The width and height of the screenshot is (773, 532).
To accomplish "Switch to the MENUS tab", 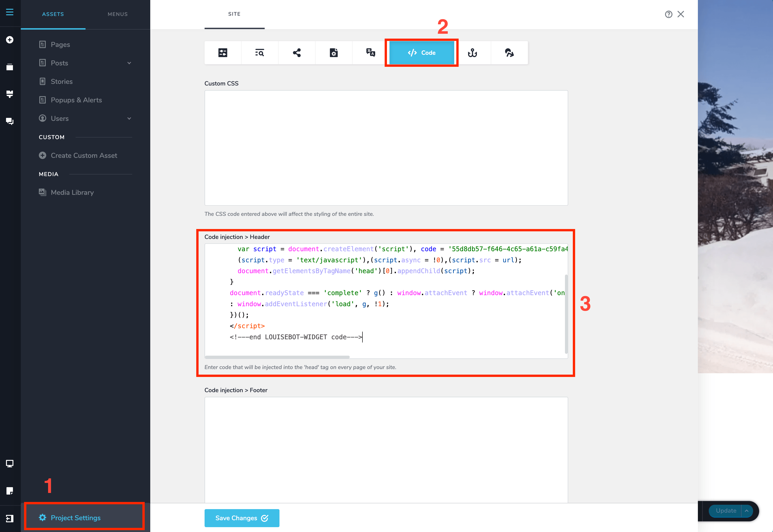I will pyautogui.click(x=118, y=14).
